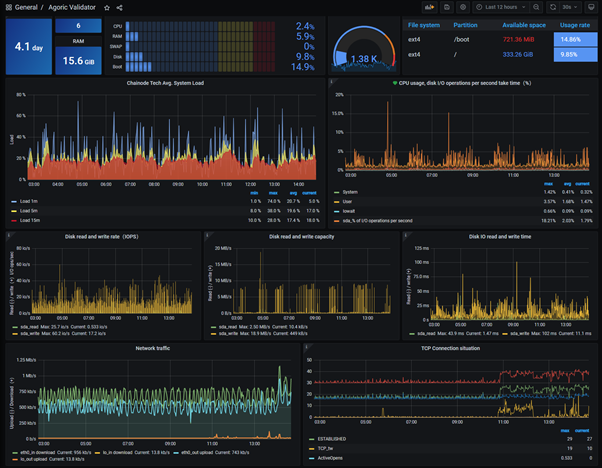Open the General folder breadcrumb

pyautogui.click(x=26, y=7)
